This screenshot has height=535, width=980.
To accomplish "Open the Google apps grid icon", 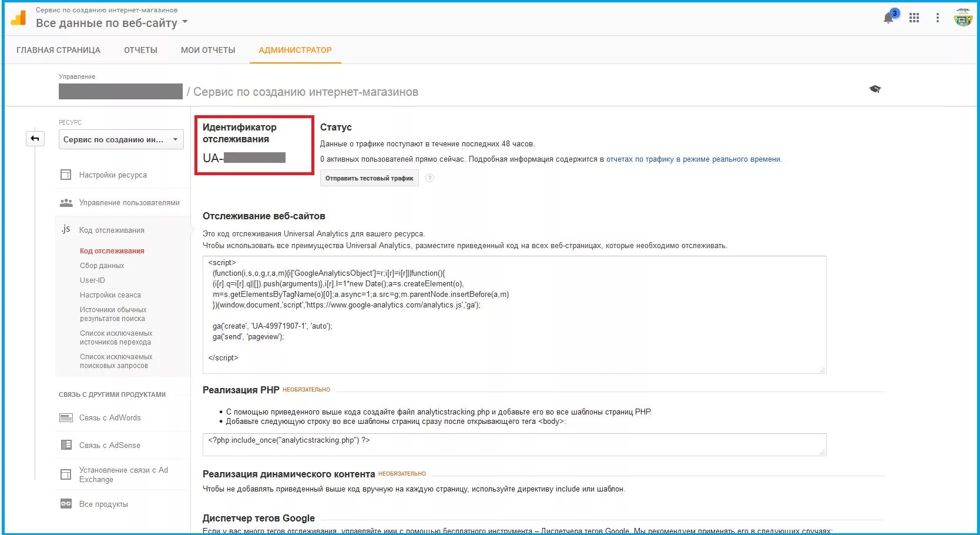I will (x=914, y=18).
